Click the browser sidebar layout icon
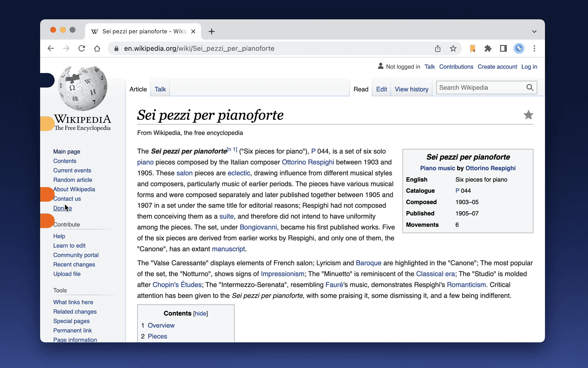 [504, 48]
